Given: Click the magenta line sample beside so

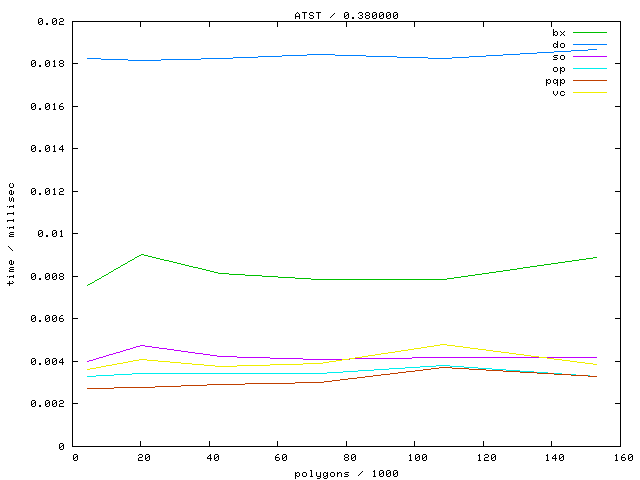Looking at the screenshot, I should click(x=590, y=57).
